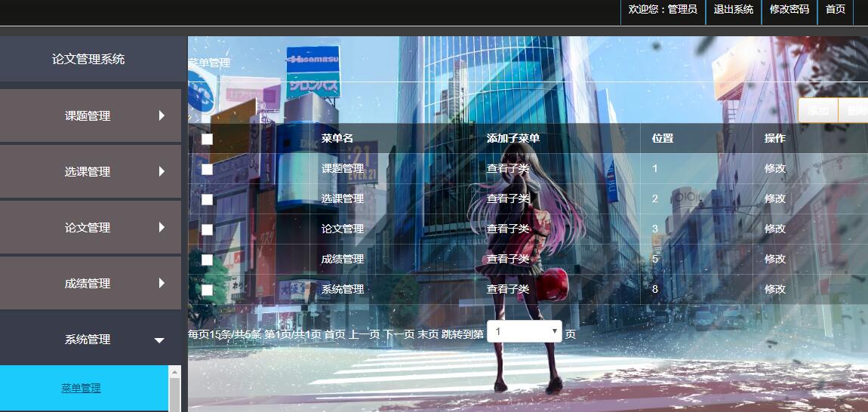
Task: Click the 菜单名 column header
Action: [x=337, y=138]
